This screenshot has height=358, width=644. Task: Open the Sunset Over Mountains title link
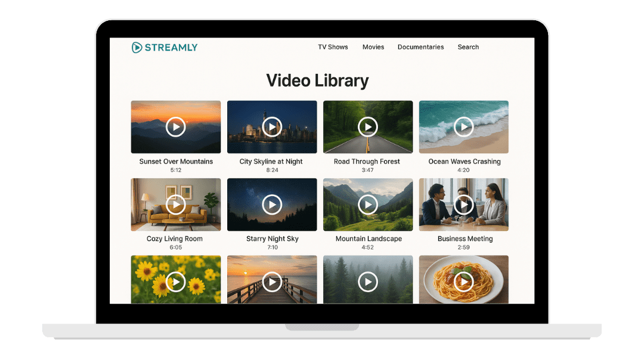[176, 162]
